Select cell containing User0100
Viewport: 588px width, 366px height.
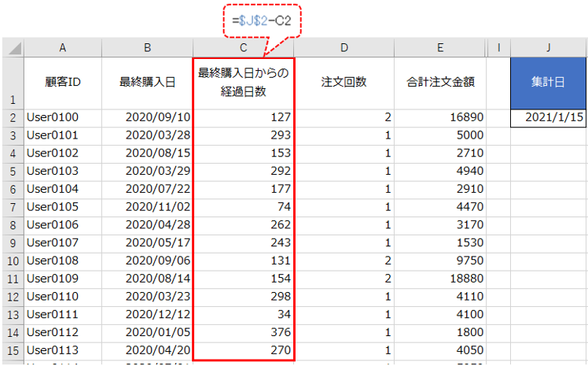point(63,118)
